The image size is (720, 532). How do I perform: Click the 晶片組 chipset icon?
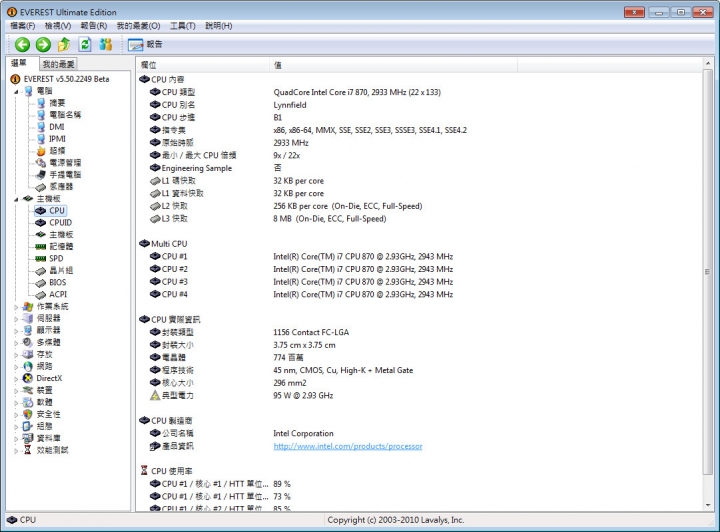click(41, 270)
